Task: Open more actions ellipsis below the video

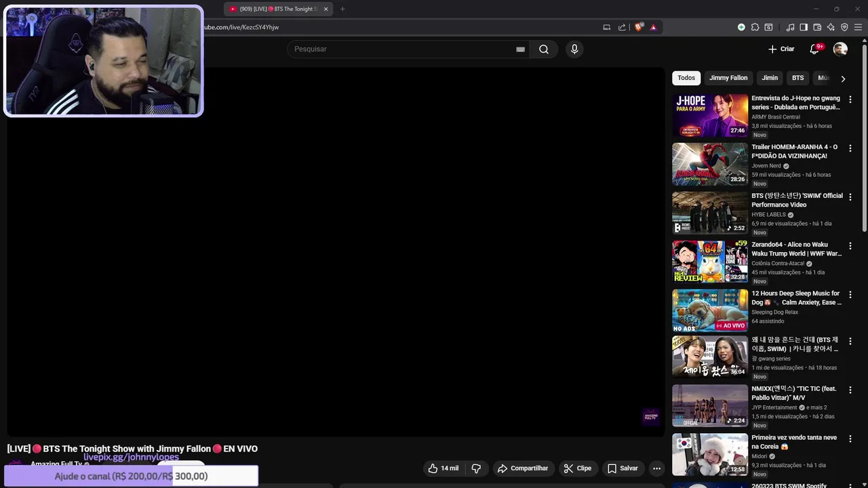Action: 656,468
